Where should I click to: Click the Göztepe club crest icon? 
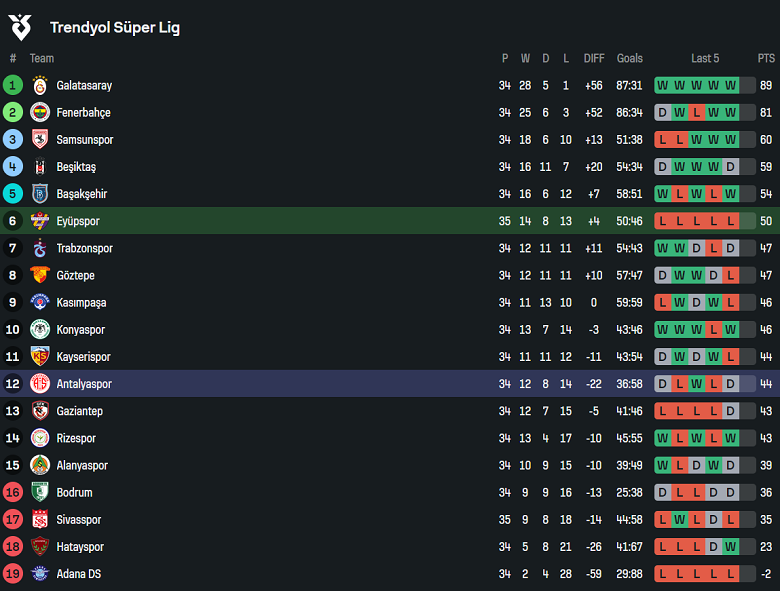40,275
